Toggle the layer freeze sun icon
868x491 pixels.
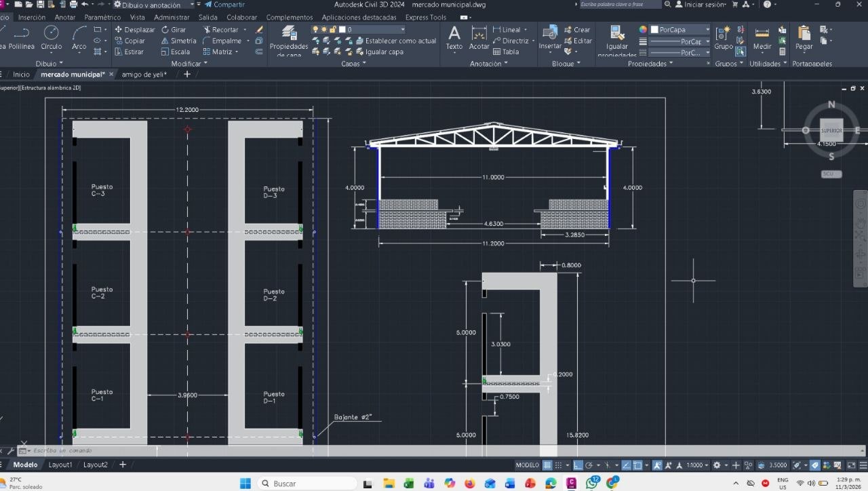point(324,30)
